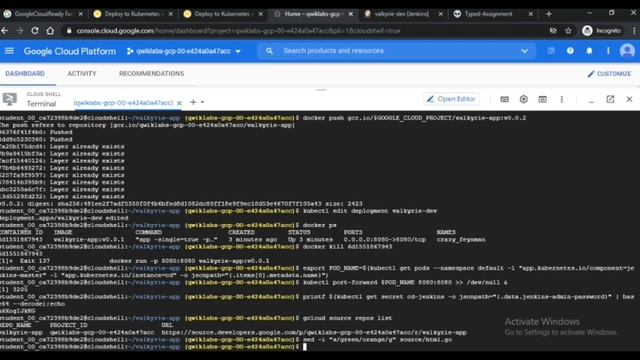This screenshot has width=640, height=360.
Task: Minimize the Cloud Shell panel
Action: tap(591, 101)
